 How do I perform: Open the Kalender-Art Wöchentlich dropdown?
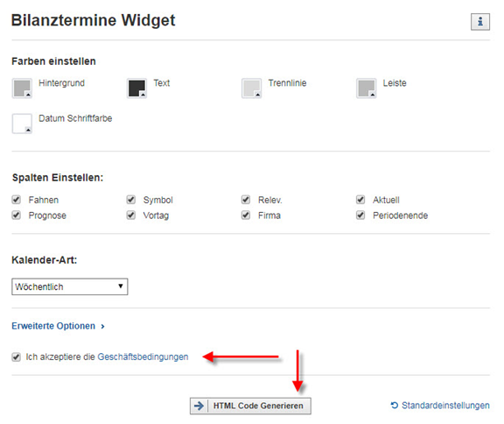[70, 286]
